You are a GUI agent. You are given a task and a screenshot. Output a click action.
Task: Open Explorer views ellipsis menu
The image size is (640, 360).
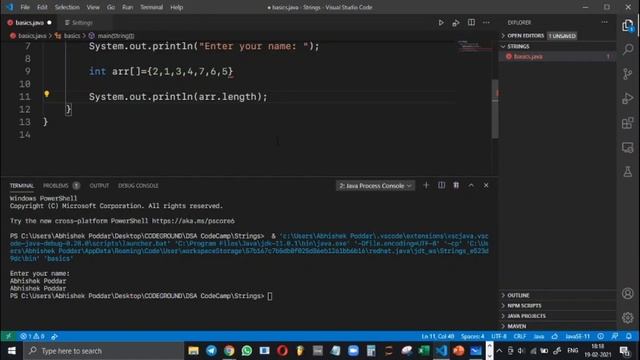point(604,22)
